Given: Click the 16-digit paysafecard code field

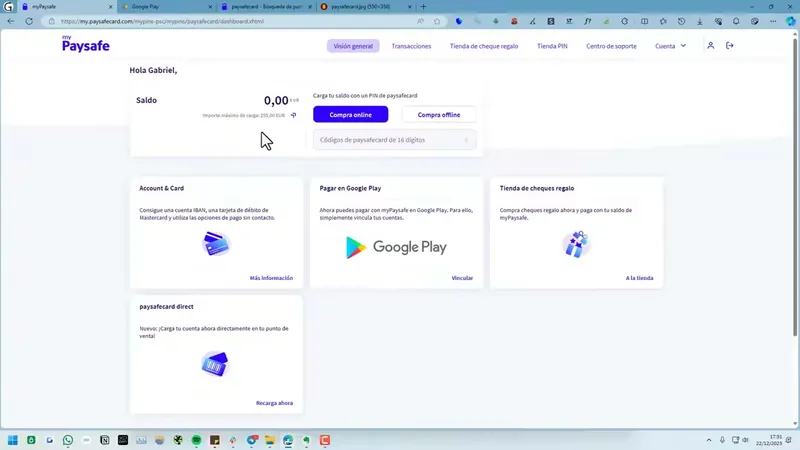Looking at the screenshot, I should (395, 140).
